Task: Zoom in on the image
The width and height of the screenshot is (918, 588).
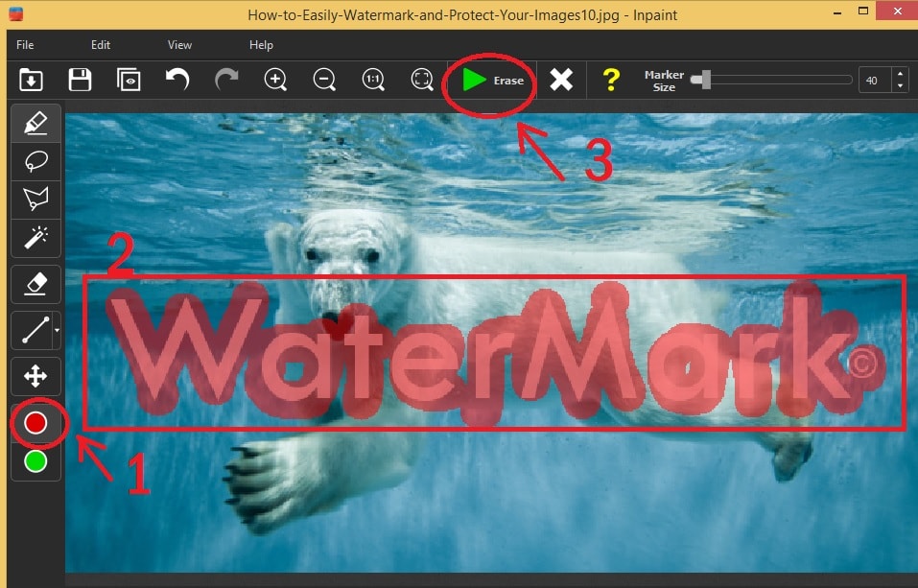Action: [x=275, y=80]
